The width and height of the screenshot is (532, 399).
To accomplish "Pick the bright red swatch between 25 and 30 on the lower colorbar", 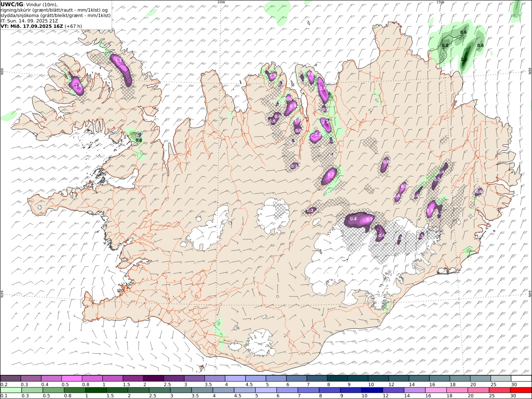I will pyautogui.click(x=520, y=390).
